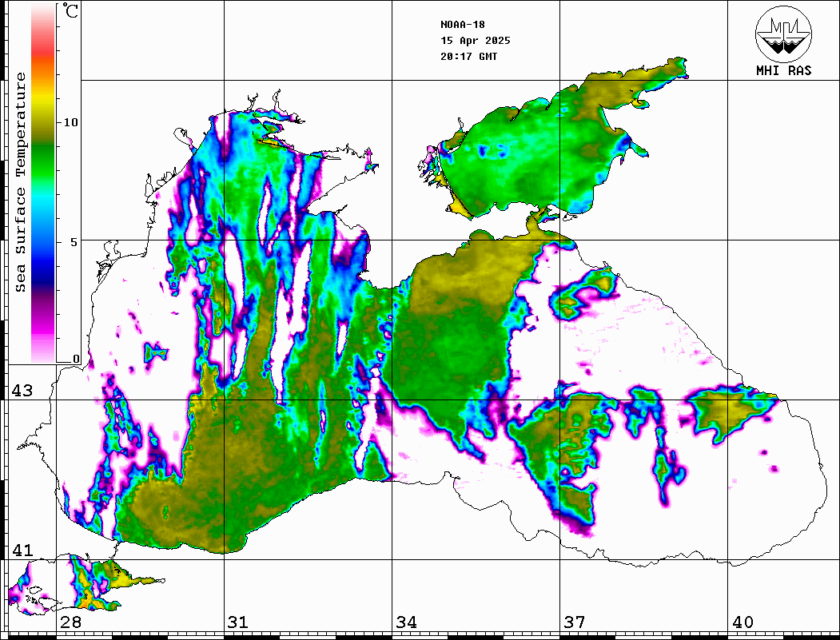Click the temperature color scale bar
Image resolution: width=840 pixels, height=640 pixels.
(43, 183)
